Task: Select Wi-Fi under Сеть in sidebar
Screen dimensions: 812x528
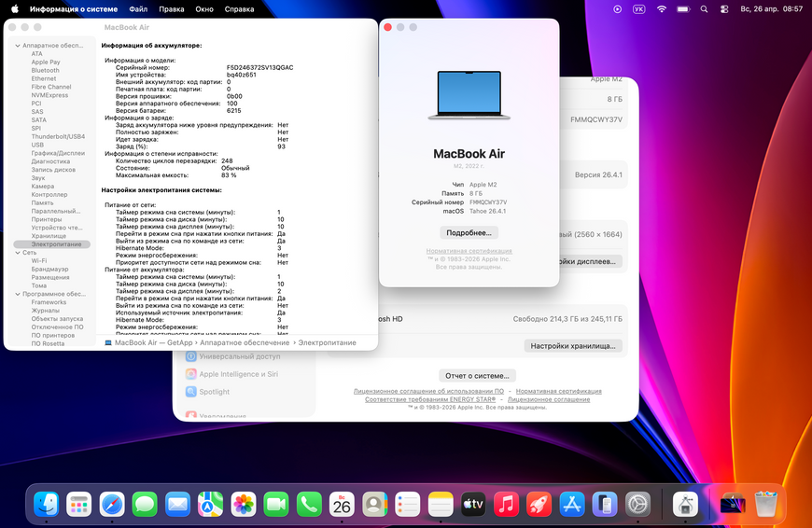Action: click(x=39, y=261)
